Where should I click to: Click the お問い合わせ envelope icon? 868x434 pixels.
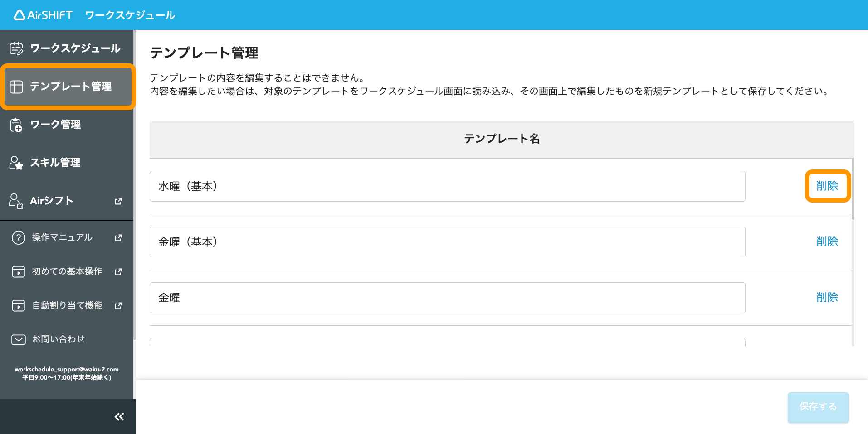pyautogui.click(x=19, y=339)
